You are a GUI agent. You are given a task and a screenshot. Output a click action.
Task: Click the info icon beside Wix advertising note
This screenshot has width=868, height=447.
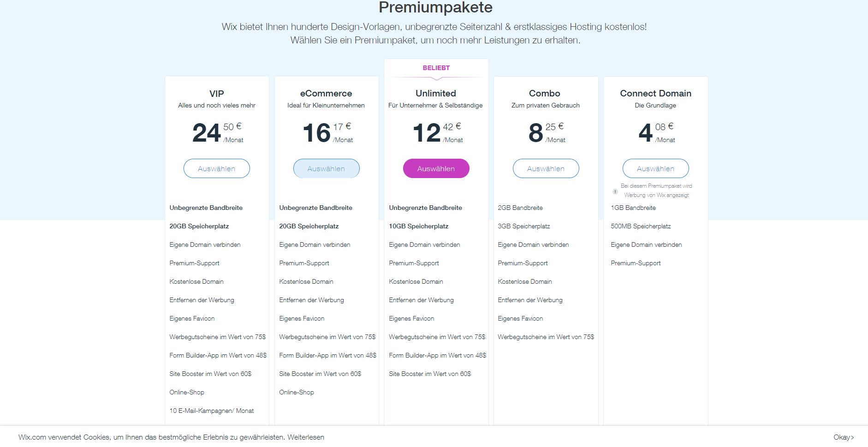(x=615, y=191)
